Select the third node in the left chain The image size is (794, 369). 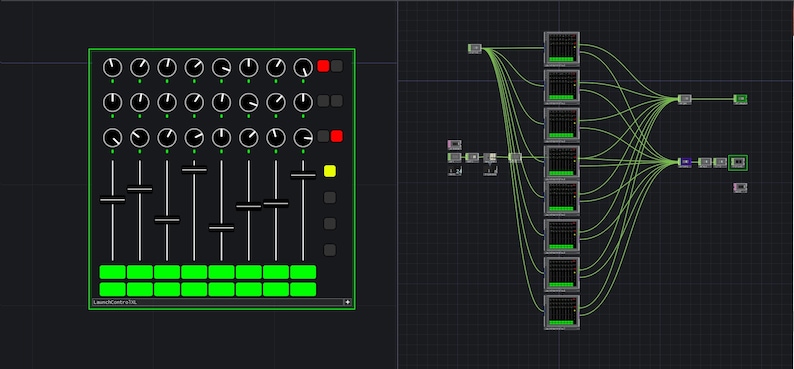pos(490,157)
